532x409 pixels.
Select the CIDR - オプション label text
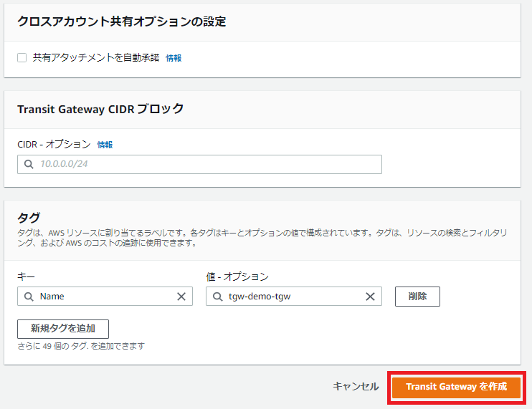pos(54,145)
